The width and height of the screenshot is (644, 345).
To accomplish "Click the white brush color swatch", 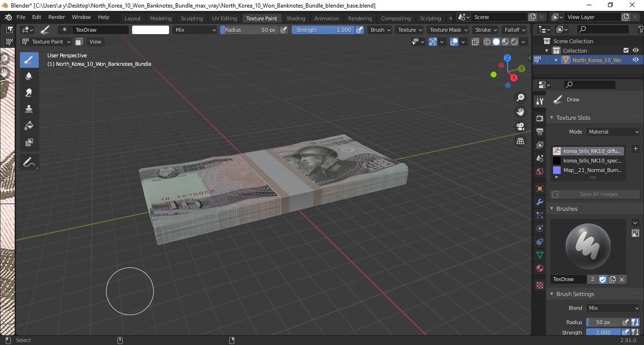I will (x=151, y=30).
